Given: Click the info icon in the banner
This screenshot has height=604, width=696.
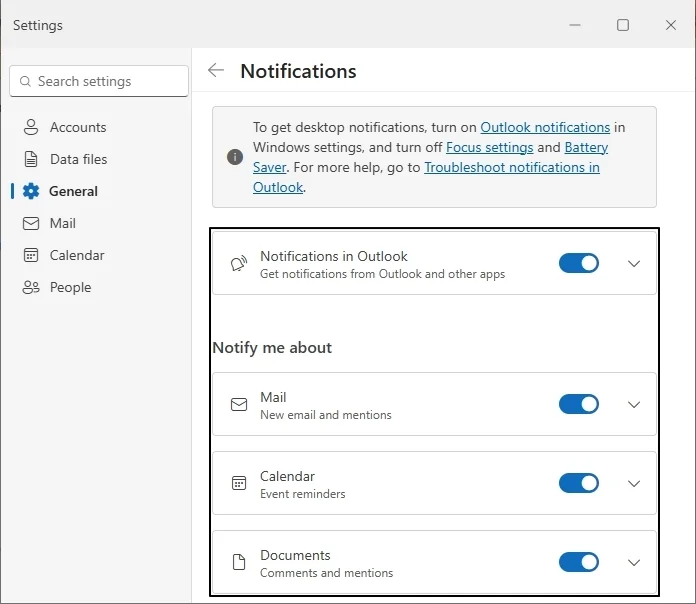Looking at the screenshot, I should 235,157.
